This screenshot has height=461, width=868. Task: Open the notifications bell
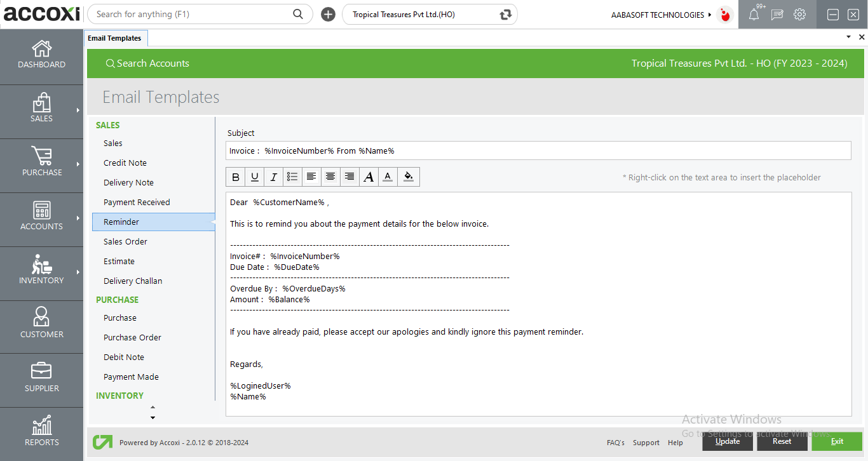pyautogui.click(x=754, y=15)
